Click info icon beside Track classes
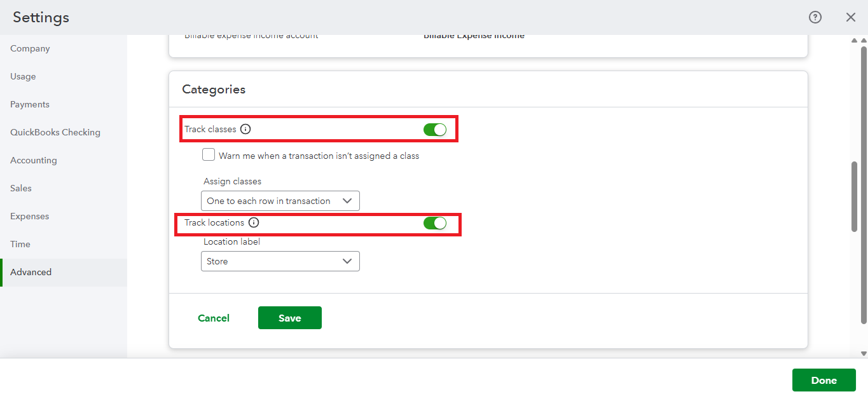 click(245, 129)
